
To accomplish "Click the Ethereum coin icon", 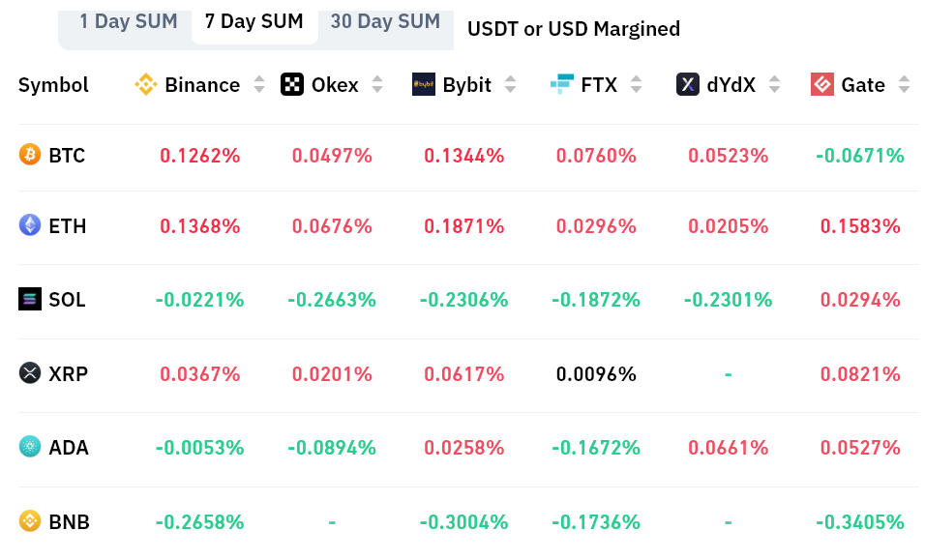I will (x=30, y=225).
